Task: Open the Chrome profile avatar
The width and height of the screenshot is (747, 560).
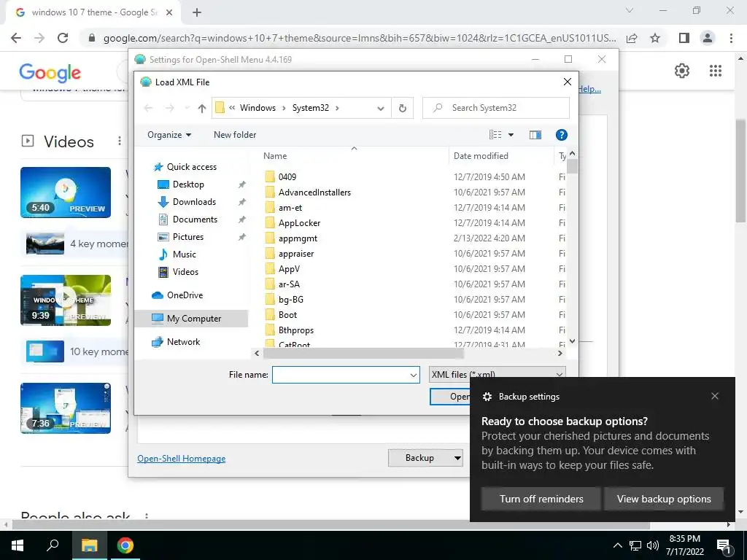Action: tap(708, 38)
